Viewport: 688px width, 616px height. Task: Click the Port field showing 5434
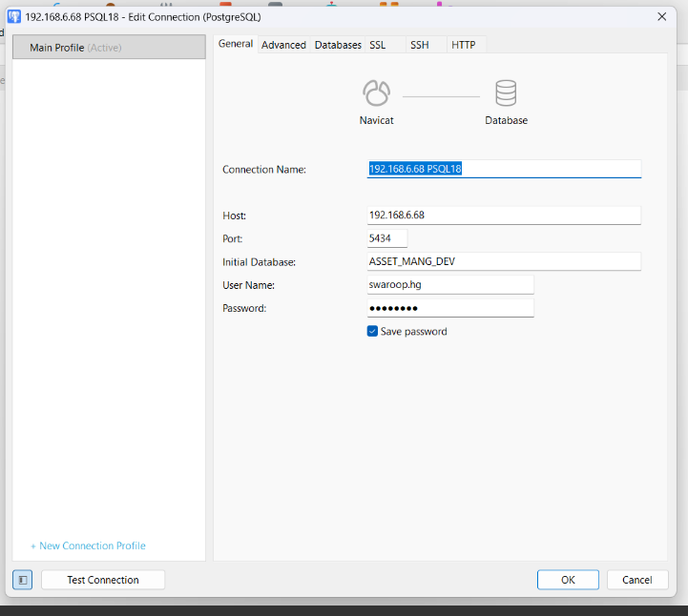tap(387, 238)
